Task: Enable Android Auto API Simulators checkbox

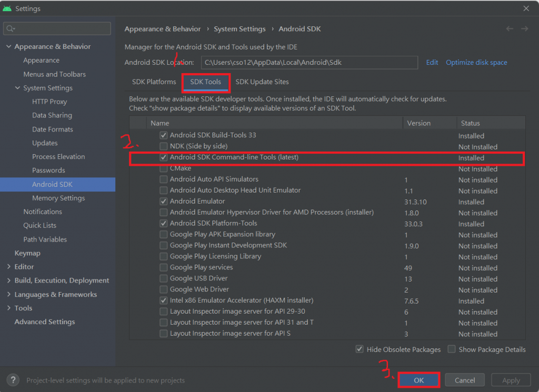Action: [x=164, y=179]
